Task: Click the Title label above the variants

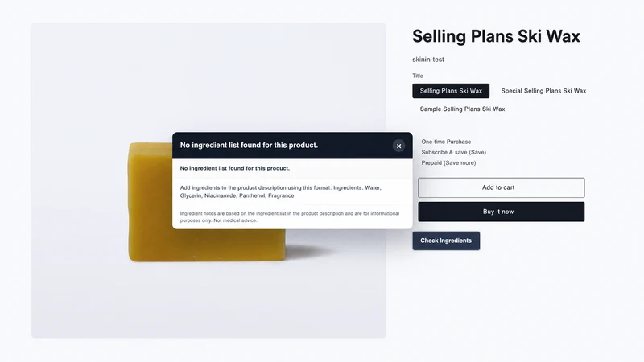Action: (417, 76)
